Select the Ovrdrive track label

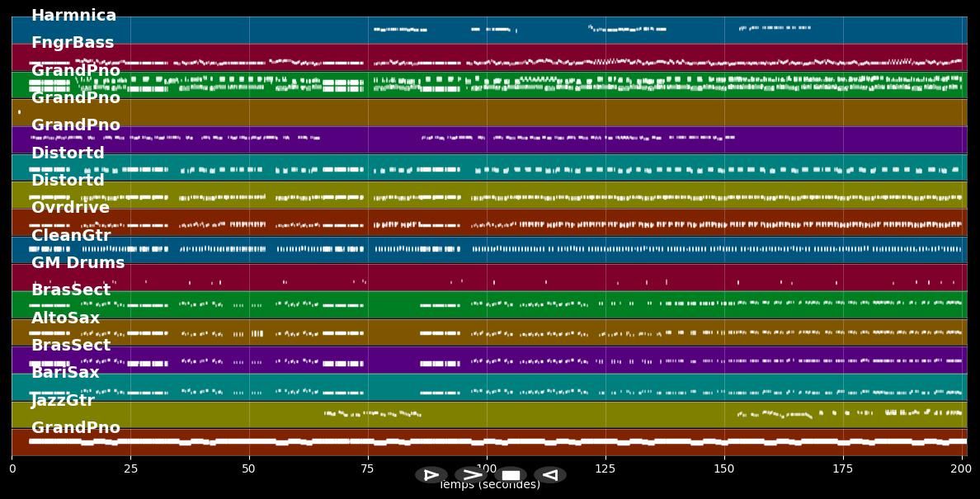[x=70, y=208]
